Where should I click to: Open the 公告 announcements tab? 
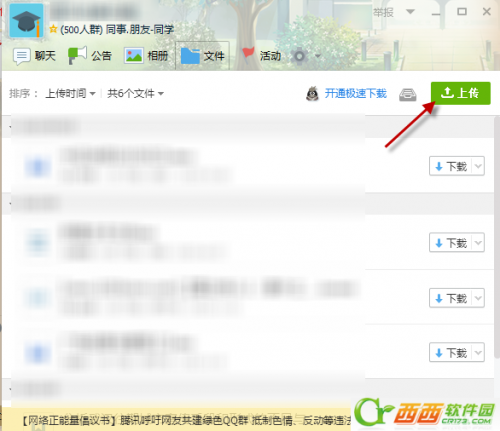tap(90, 56)
